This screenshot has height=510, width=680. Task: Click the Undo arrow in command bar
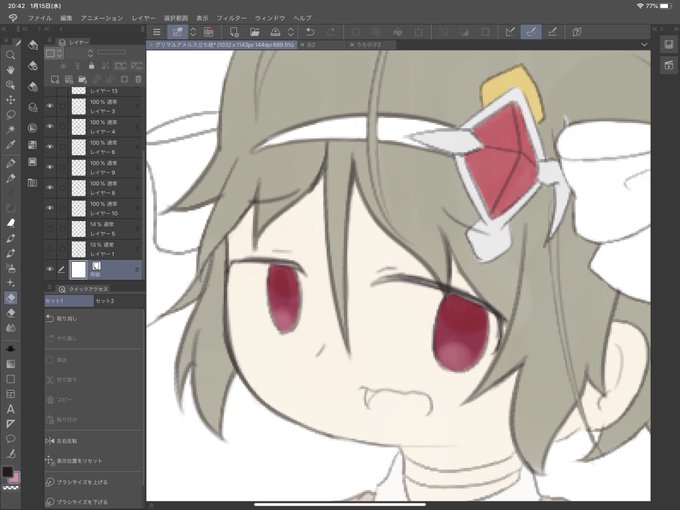tap(310, 32)
